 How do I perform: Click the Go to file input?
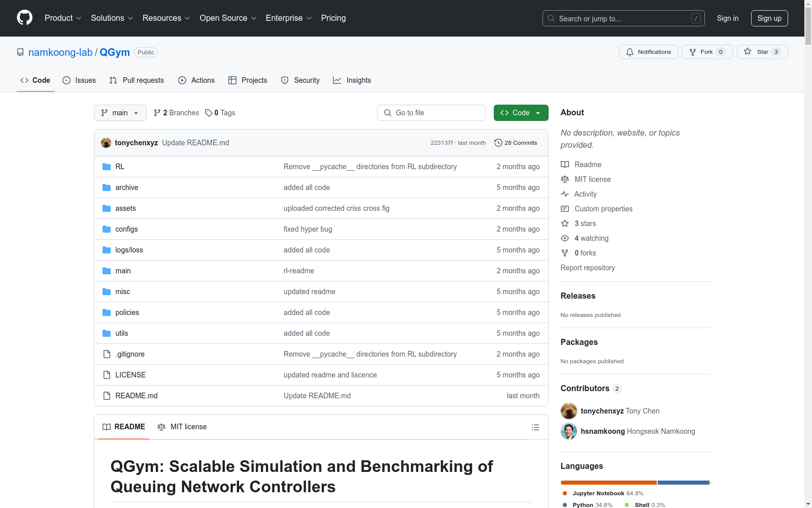click(431, 113)
